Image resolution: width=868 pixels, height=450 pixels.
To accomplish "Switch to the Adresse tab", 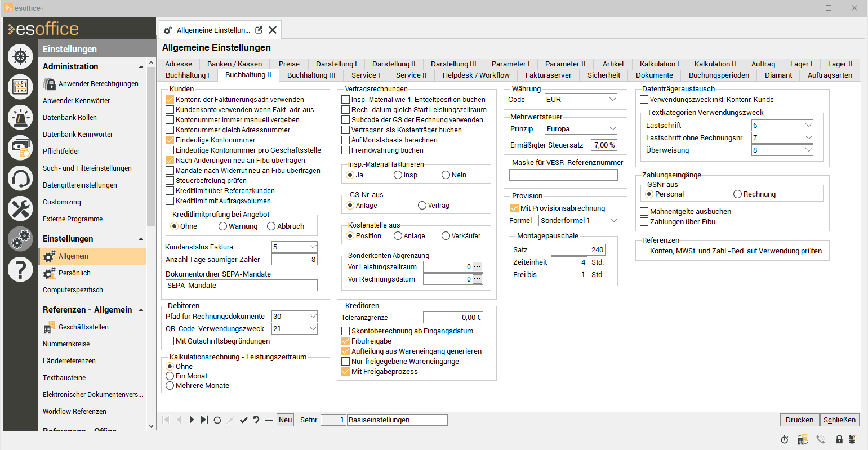I will pos(179,64).
